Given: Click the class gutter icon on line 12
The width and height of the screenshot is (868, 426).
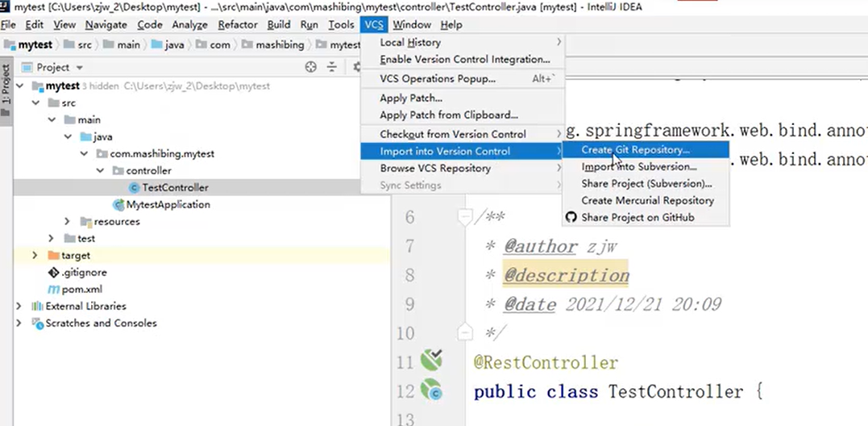Looking at the screenshot, I should (431, 390).
